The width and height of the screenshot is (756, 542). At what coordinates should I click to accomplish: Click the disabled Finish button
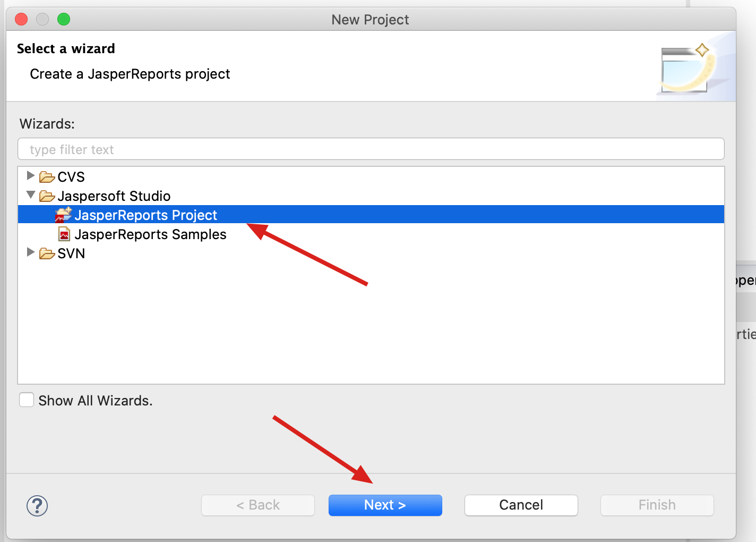click(656, 505)
